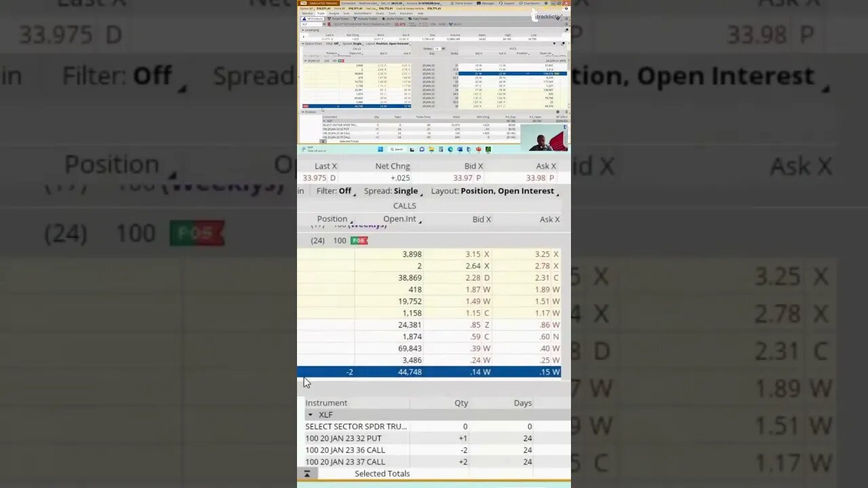Open Microsoft Edge from the taskbar
Screen dimensions: 868x488
click(450, 149)
